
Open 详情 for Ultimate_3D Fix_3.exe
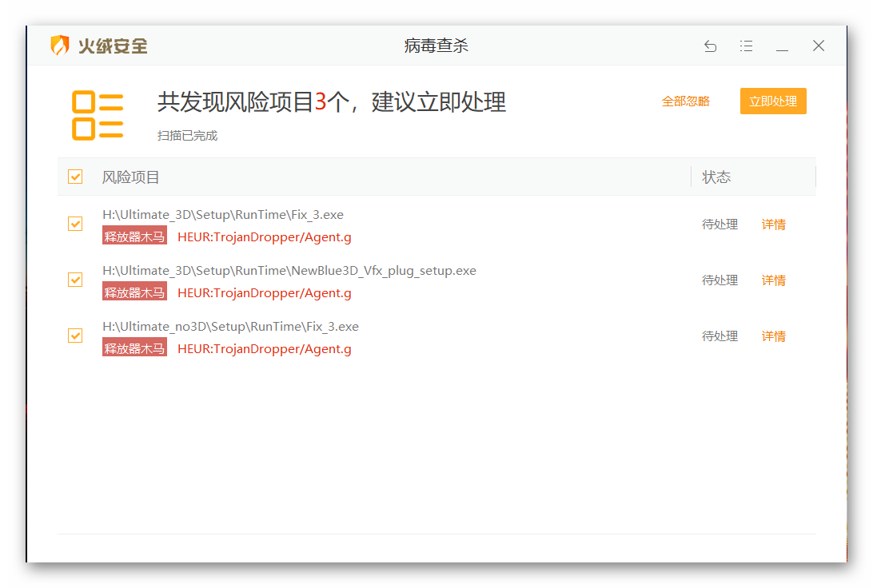pos(773,224)
